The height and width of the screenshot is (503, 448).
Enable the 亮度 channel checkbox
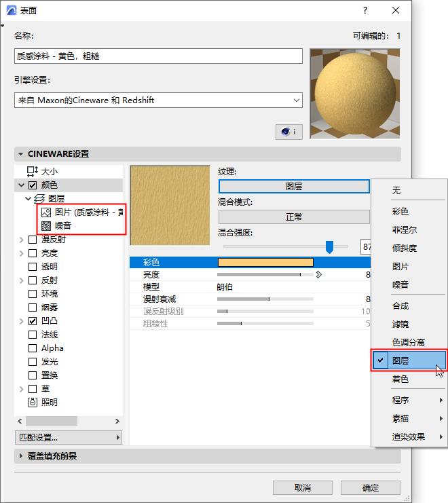coord(33,253)
